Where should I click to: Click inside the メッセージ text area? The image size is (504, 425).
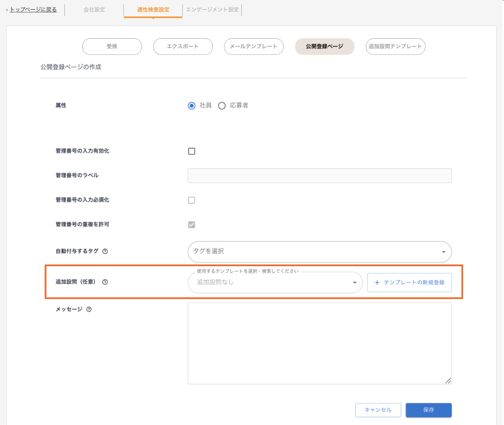tap(319, 344)
